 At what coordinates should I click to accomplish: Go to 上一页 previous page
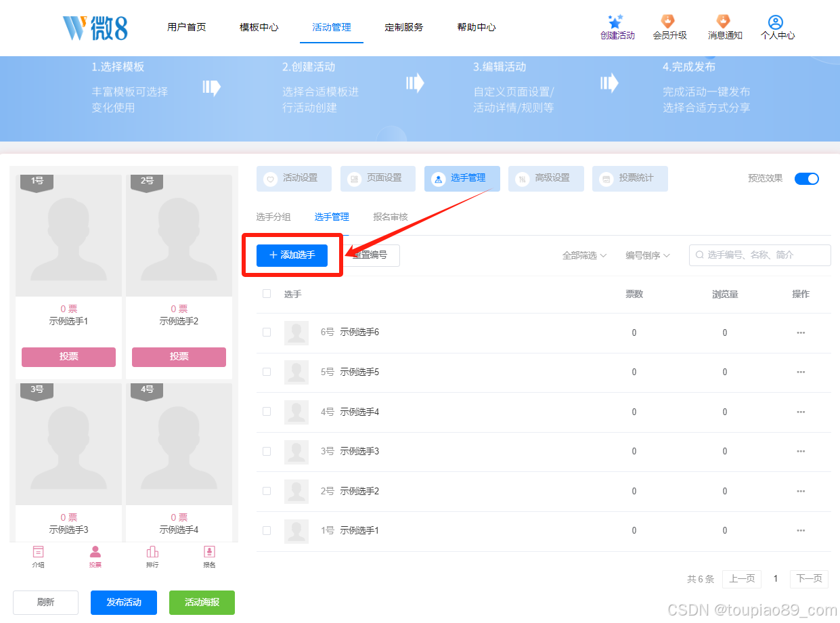(x=742, y=579)
